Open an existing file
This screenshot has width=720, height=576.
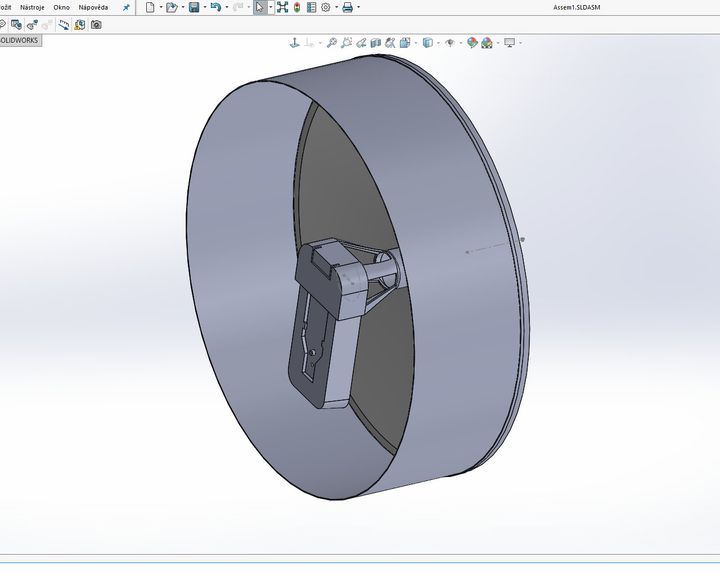pyautogui.click(x=172, y=7)
